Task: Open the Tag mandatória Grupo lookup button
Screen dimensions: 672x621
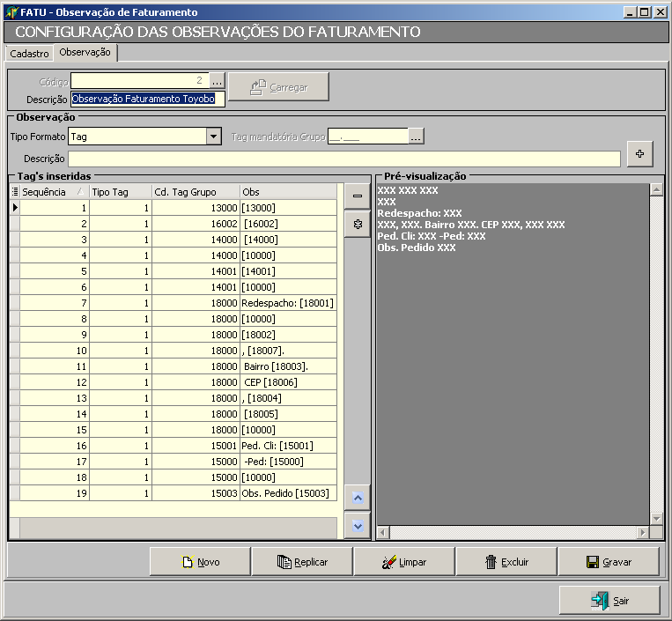Action: pos(417,137)
